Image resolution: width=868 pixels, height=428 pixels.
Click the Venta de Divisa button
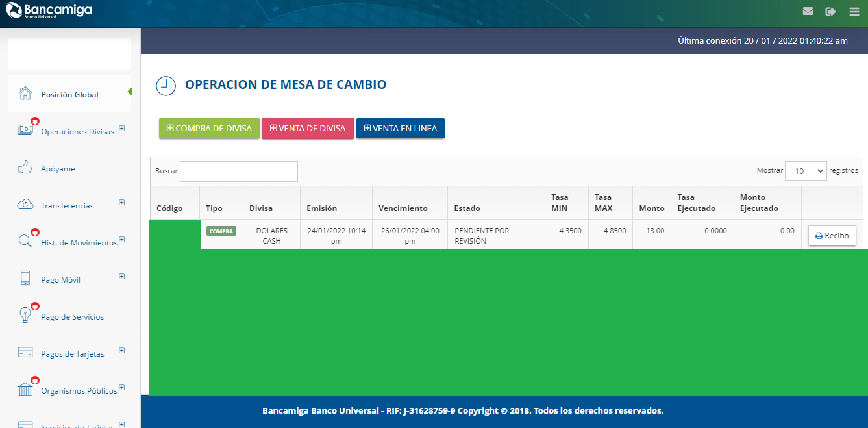click(x=308, y=129)
